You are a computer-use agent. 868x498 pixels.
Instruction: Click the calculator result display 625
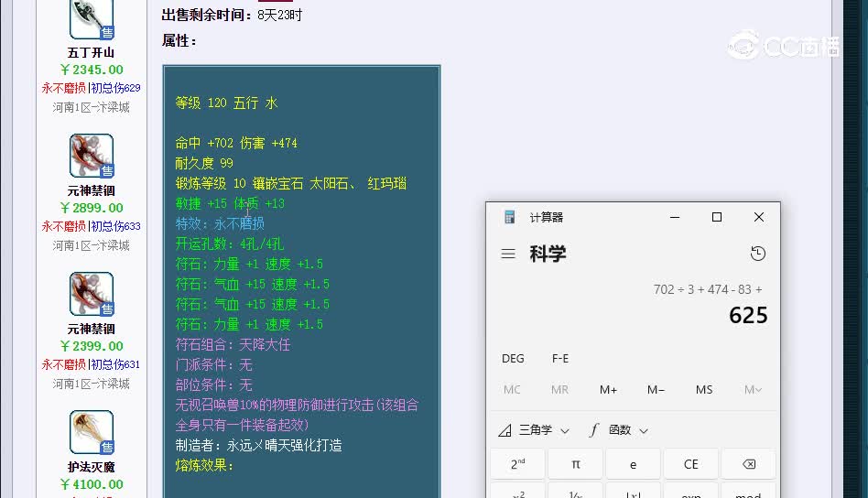[748, 316]
